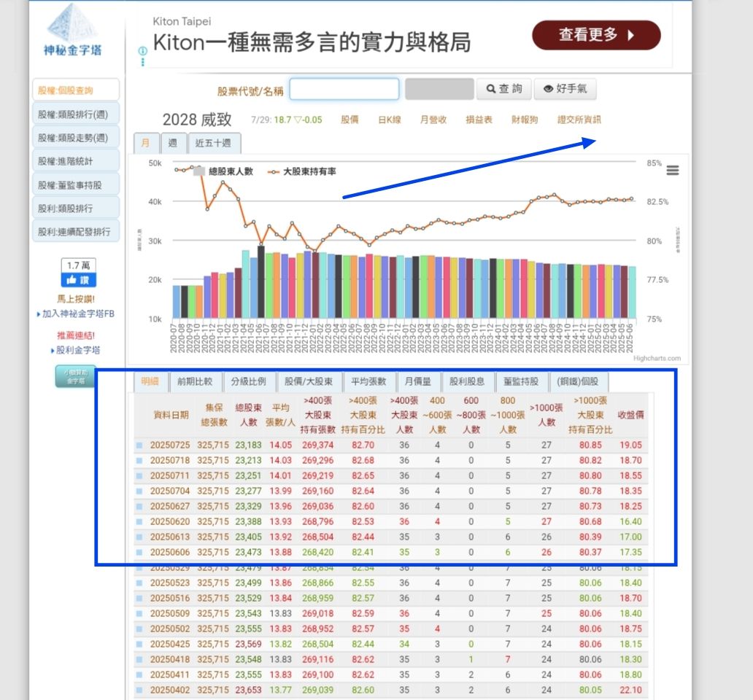Screen dimensions: 753x700
Task: Select the 股價/大股東 tab
Action: 309,381
